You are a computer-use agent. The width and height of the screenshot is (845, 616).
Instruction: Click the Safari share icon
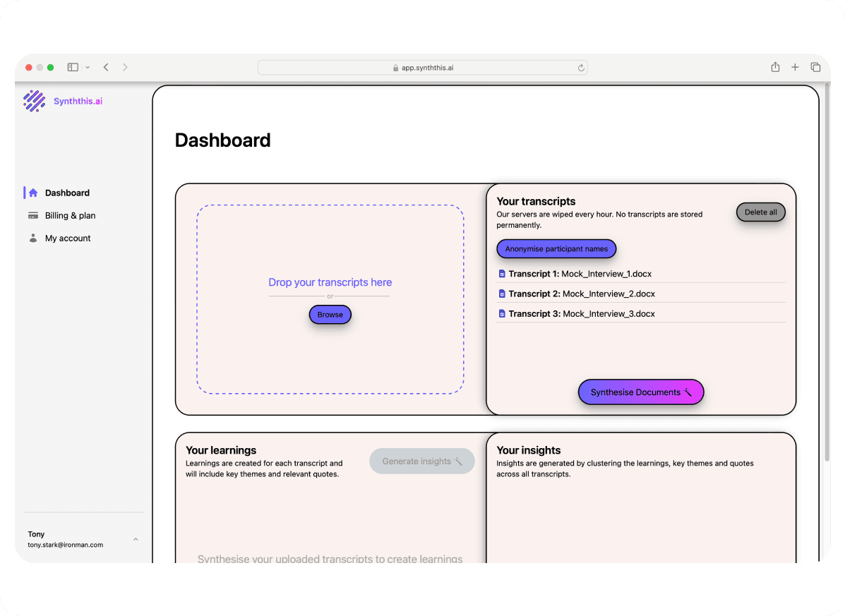tap(775, 67)
